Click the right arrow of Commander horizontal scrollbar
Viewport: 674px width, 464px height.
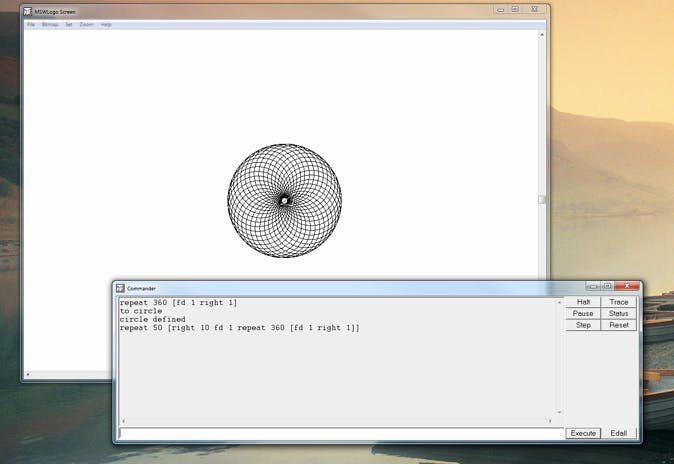pos(550,421)
